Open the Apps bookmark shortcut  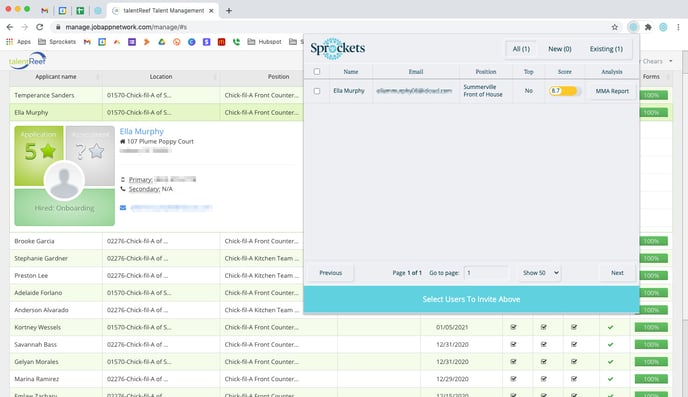click(18, 42)
